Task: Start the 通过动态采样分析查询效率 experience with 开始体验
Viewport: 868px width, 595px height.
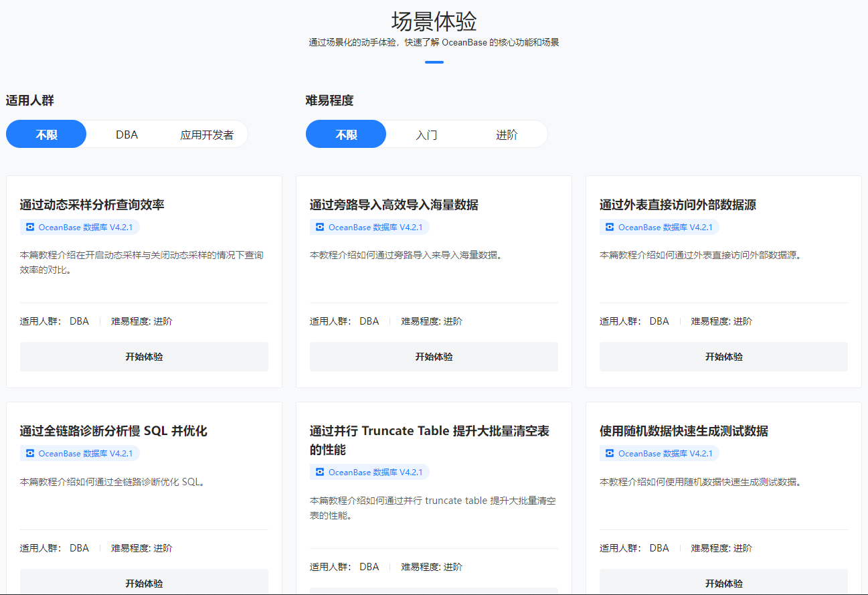Action: 144,357
